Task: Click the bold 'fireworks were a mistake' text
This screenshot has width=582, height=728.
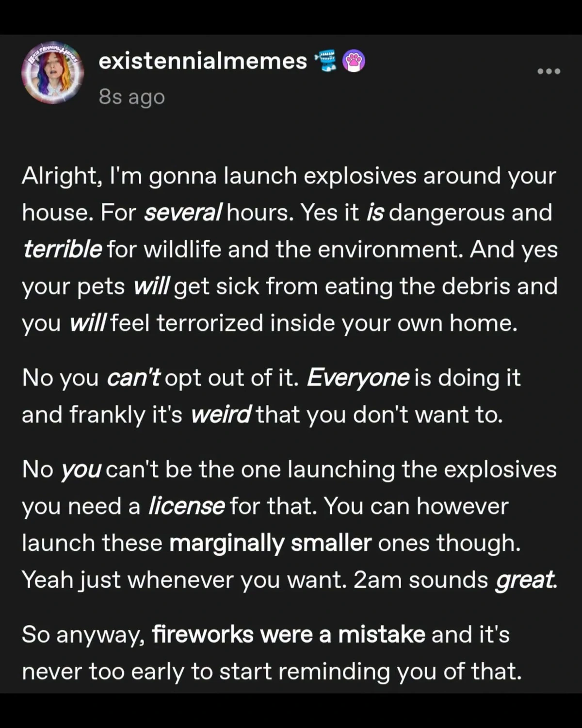Action: pos(289,634)
